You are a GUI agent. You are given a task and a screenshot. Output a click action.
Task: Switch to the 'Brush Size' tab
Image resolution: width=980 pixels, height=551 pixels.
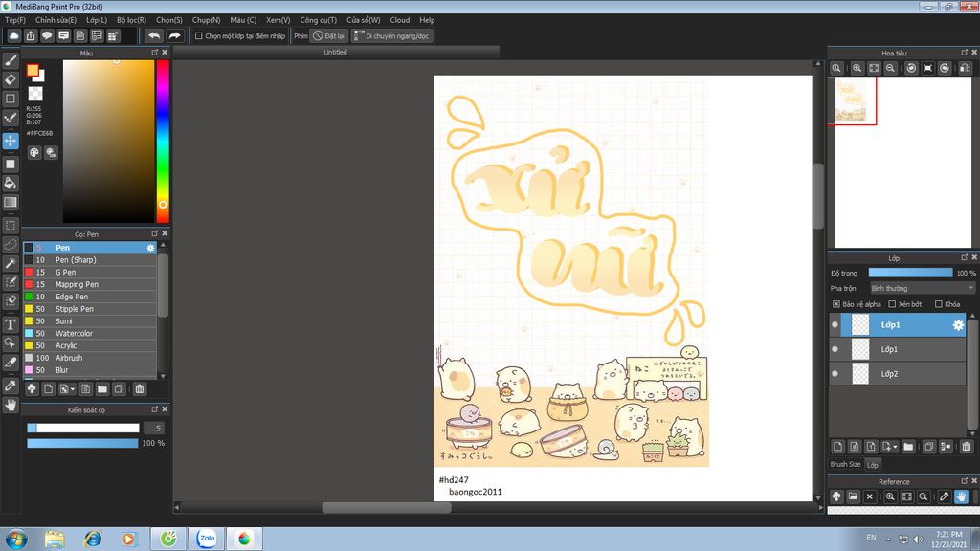click(x=845, y=465)
